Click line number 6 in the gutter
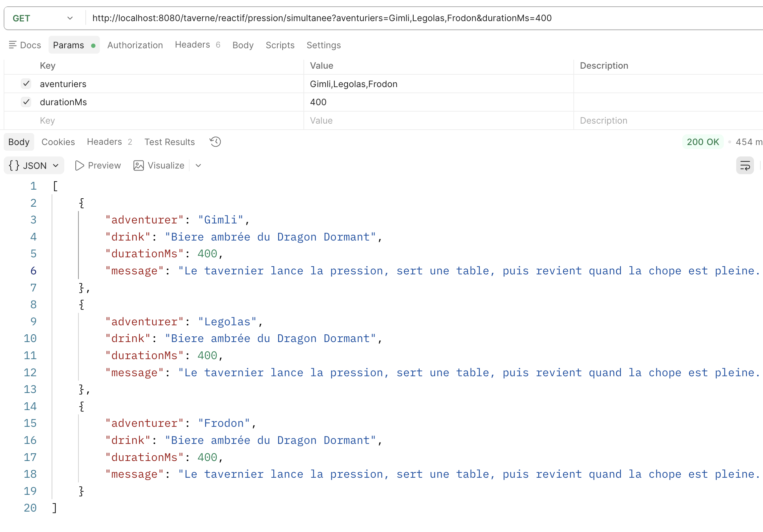 pos(33,271)
